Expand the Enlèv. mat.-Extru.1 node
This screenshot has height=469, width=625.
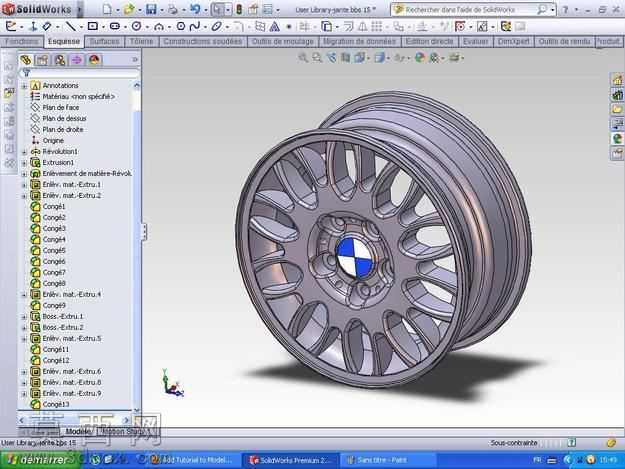pos(24,185)
